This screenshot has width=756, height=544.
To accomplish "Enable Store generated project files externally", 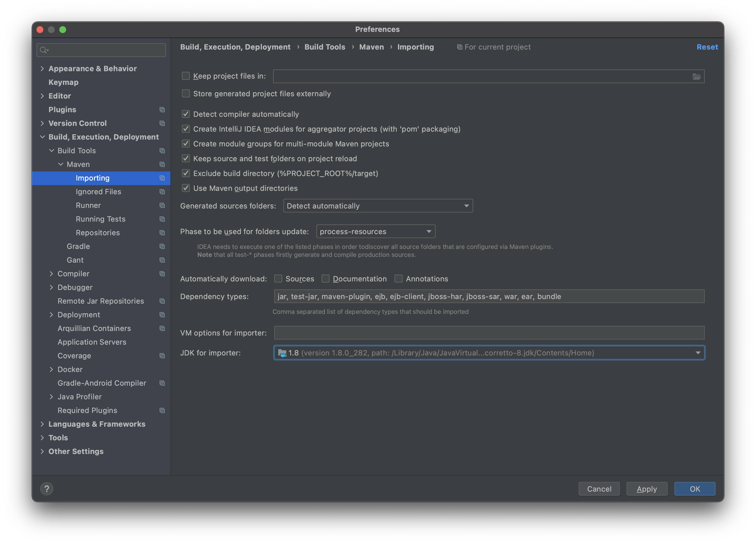I will (x=186, y=94).
